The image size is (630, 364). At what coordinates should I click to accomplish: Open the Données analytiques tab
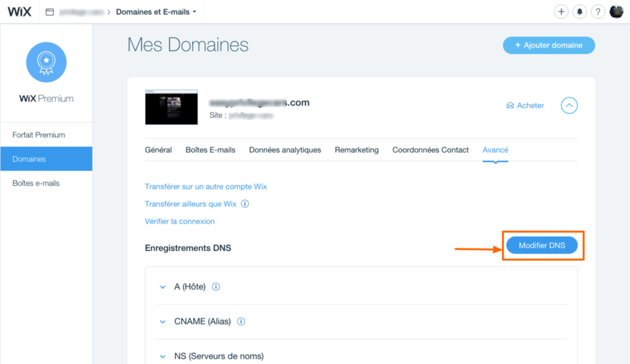[x=285, y=150]
